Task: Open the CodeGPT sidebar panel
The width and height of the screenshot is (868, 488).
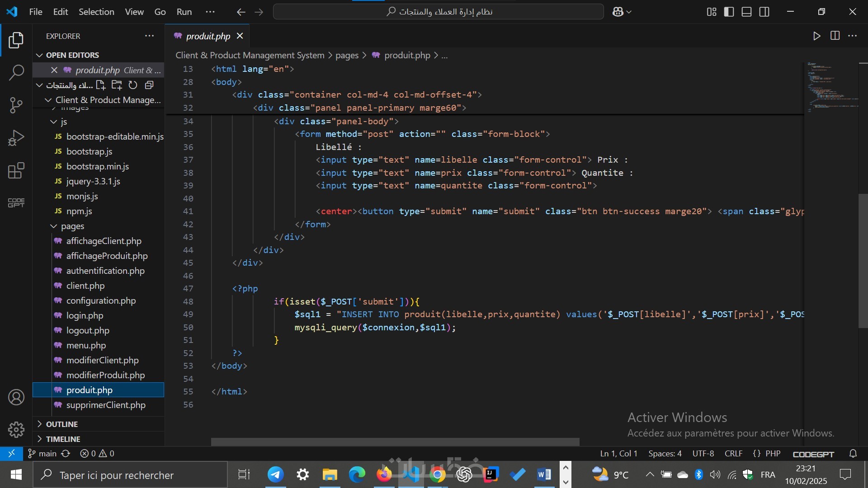Action: (16, 203)
